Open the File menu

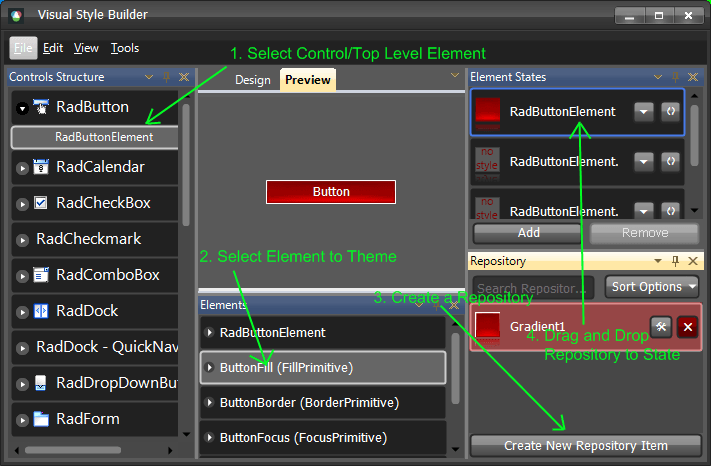[x=23, y=48]
